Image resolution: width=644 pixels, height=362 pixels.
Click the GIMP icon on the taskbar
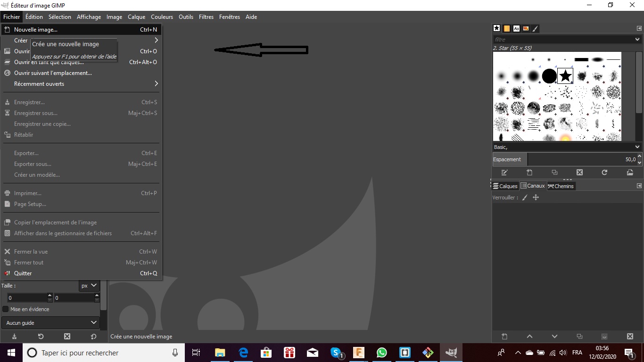[451, 353]
